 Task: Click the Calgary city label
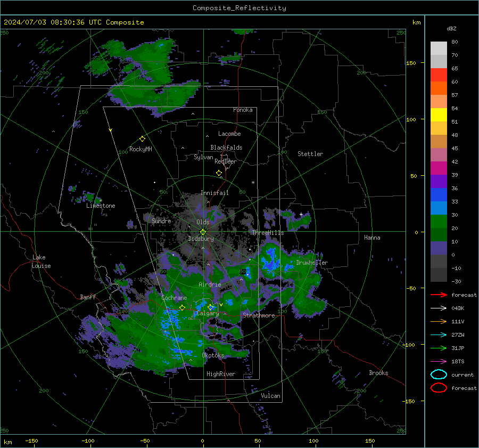(x=208, y=313)
